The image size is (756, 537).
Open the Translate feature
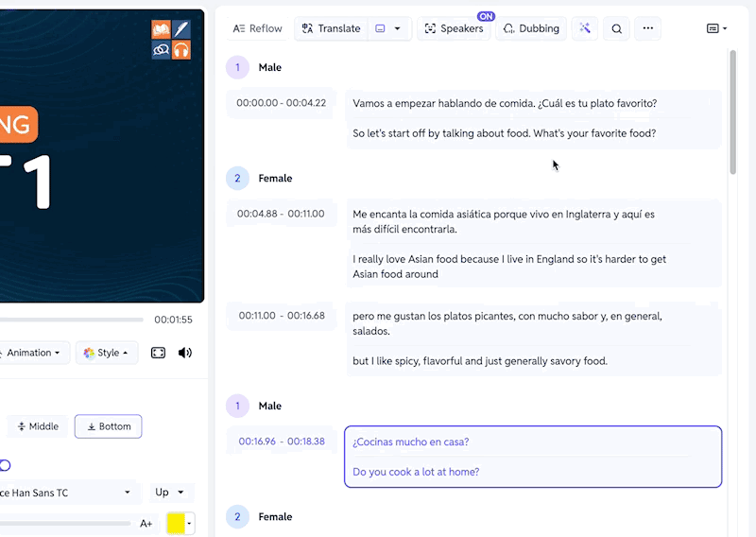point(332,28)
